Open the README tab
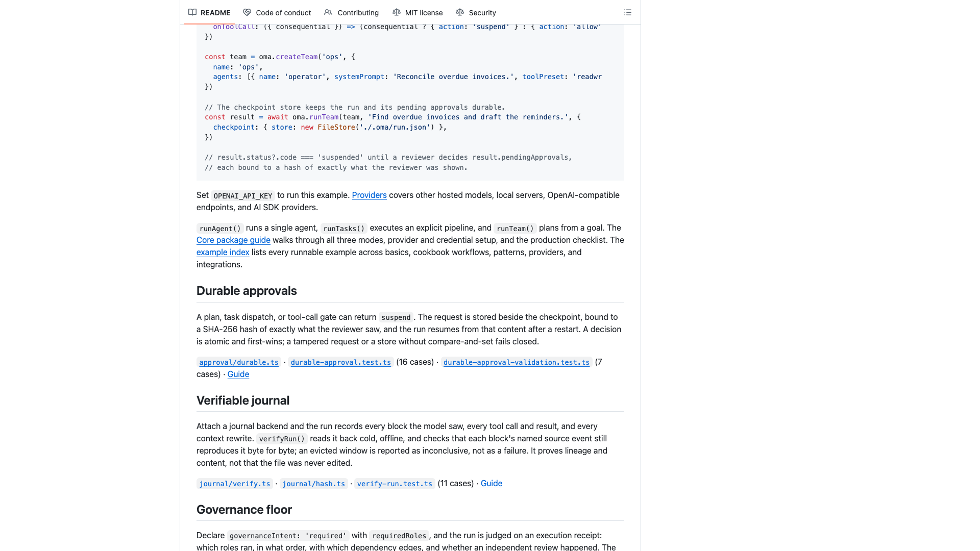The height and width of the screenshot is (551, 980). (x=209, y=13)
